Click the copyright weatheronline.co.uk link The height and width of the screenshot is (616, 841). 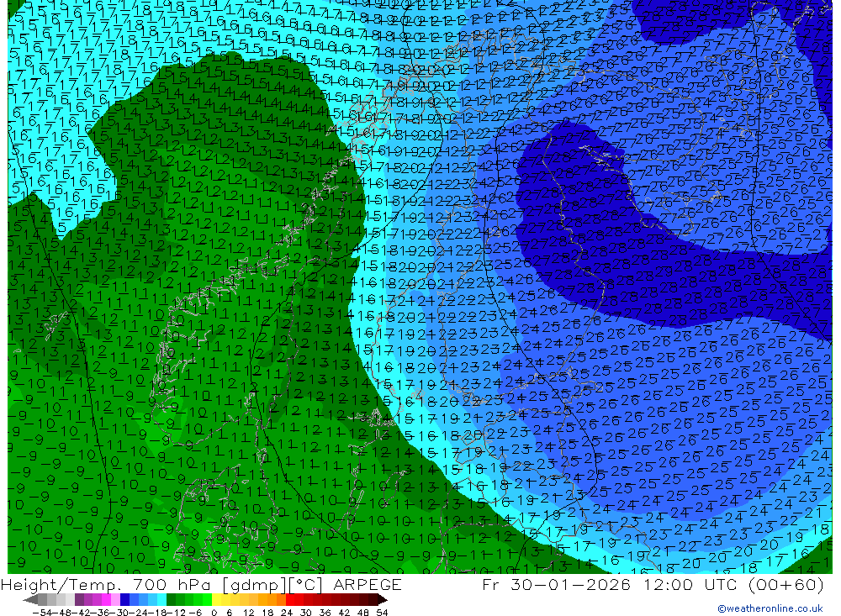[x=770, y=608]
